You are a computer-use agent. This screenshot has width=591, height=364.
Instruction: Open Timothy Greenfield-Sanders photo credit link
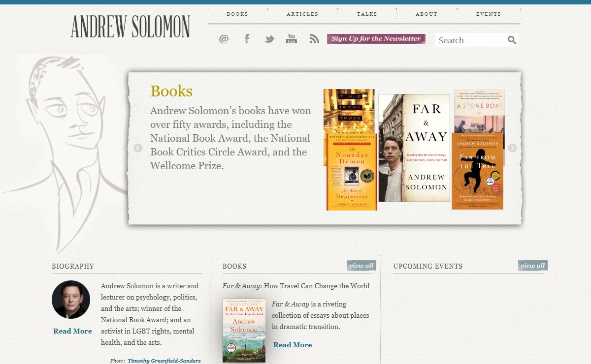pos(164,361)
